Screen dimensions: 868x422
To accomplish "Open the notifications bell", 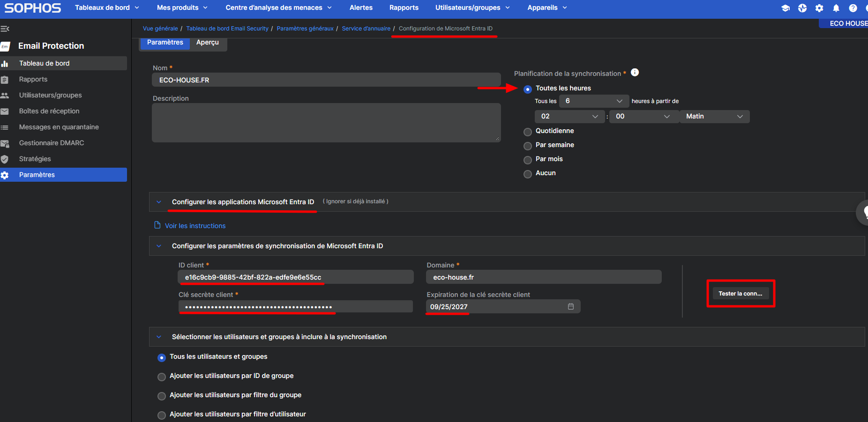I will (x=836, y=8).
